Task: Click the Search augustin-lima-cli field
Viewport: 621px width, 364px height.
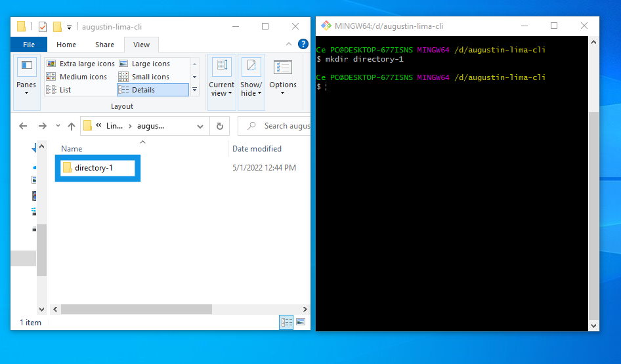Action: (x=274, y=126)
